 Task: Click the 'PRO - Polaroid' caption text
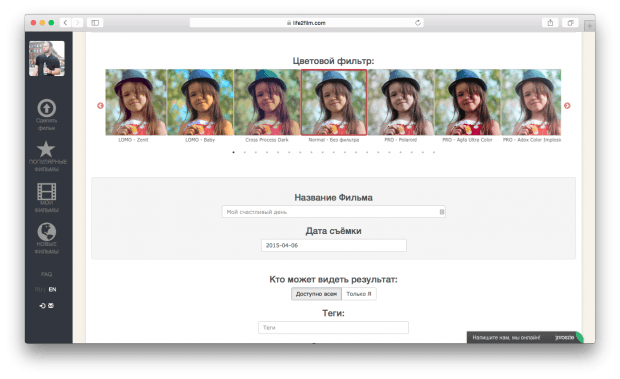point(401,140)
